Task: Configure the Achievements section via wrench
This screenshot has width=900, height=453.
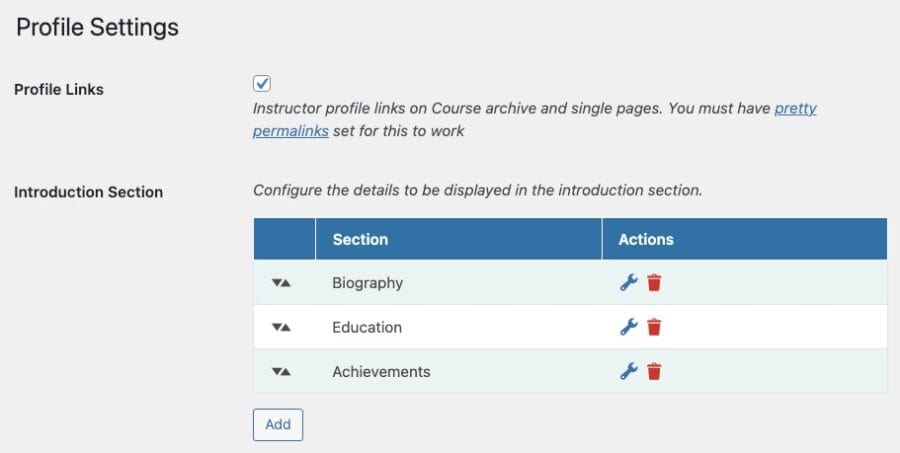Action: 628,372
